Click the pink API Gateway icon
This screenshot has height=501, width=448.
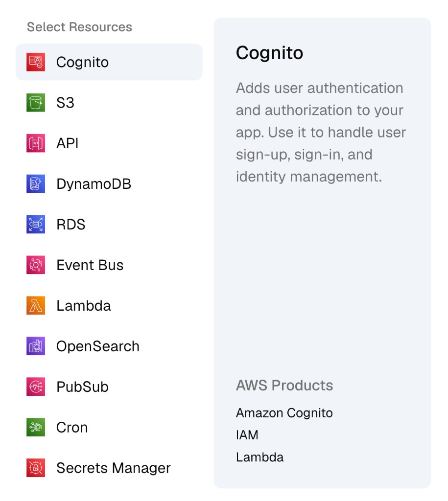point(35,143)
